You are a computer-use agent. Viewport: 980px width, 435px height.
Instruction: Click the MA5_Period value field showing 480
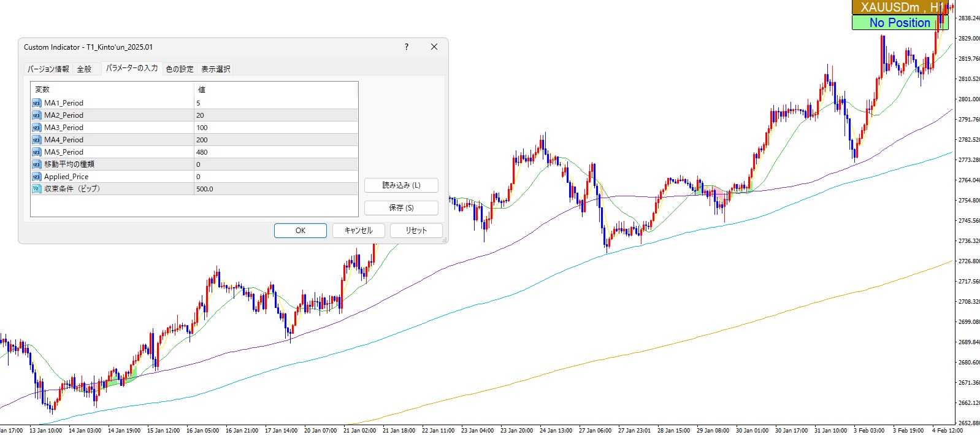276,152
